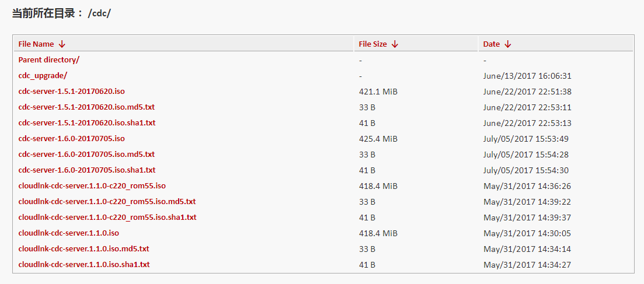Open cloudlnk-cdc-server.1.1.0.iso.sha1.txt
The width and height of the screenshot is (644, 284).
(84, 265)
